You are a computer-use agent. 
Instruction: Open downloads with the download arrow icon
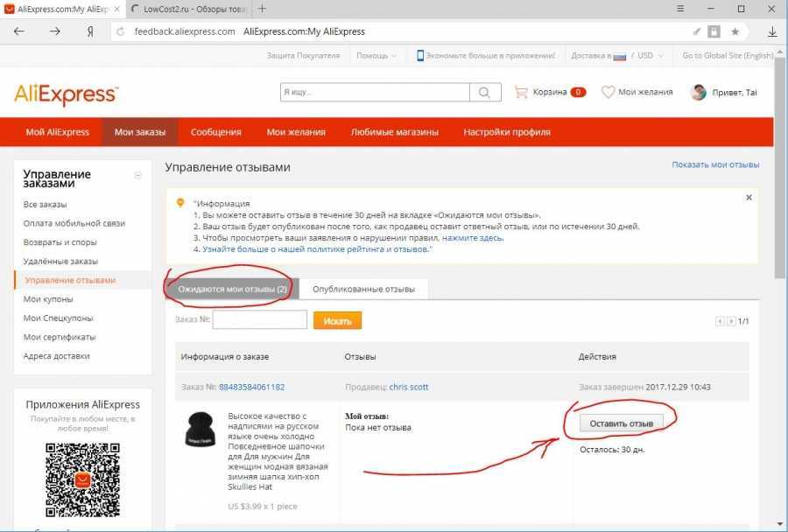(x=772, y=31)
